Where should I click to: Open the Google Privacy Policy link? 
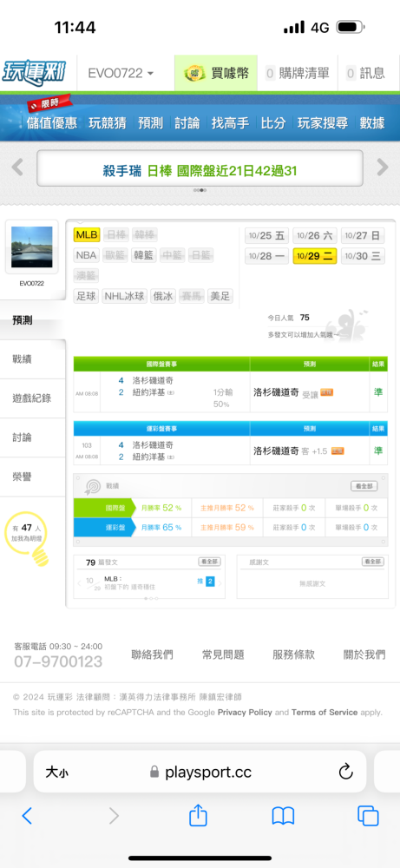(x=245, y=713)
